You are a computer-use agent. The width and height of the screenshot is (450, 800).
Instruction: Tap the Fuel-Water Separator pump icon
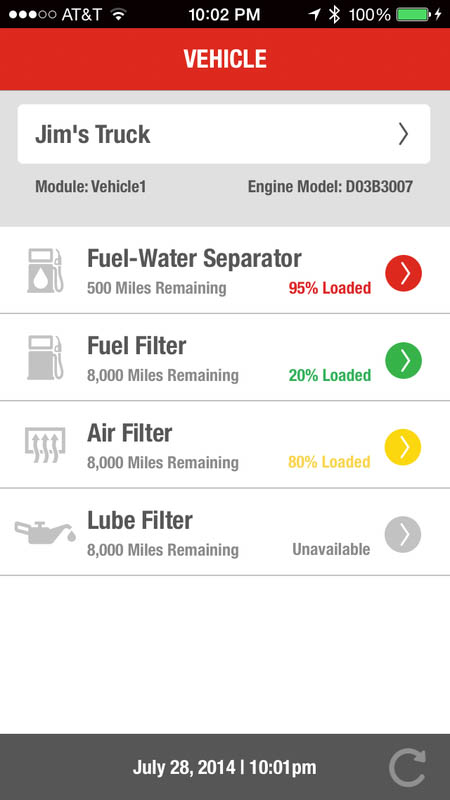click(45, 270)
